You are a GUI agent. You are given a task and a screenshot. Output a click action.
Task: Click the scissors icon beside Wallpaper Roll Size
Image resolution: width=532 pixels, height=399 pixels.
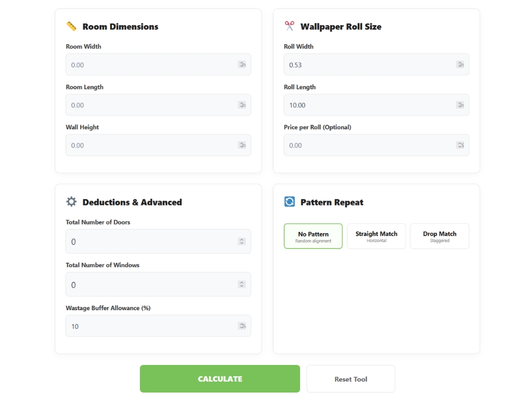pos(289,26)
